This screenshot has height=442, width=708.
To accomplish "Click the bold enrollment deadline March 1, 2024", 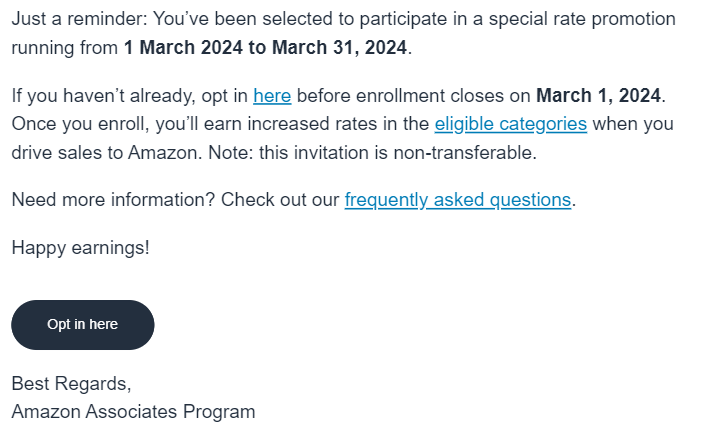I will (598, 96).
